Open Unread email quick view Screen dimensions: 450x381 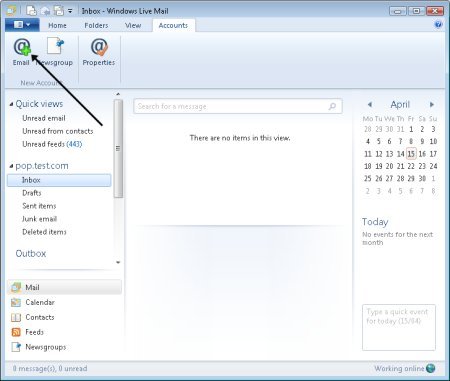coord(44,118)
